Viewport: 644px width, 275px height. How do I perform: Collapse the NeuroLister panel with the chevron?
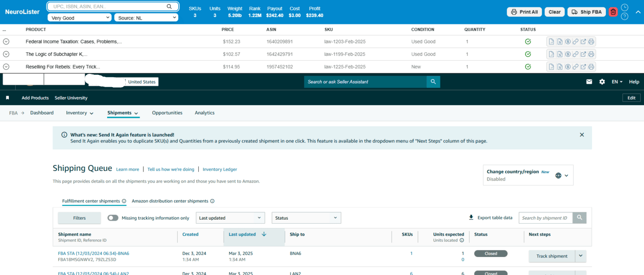pyautogui.click(x=638, y=12)
